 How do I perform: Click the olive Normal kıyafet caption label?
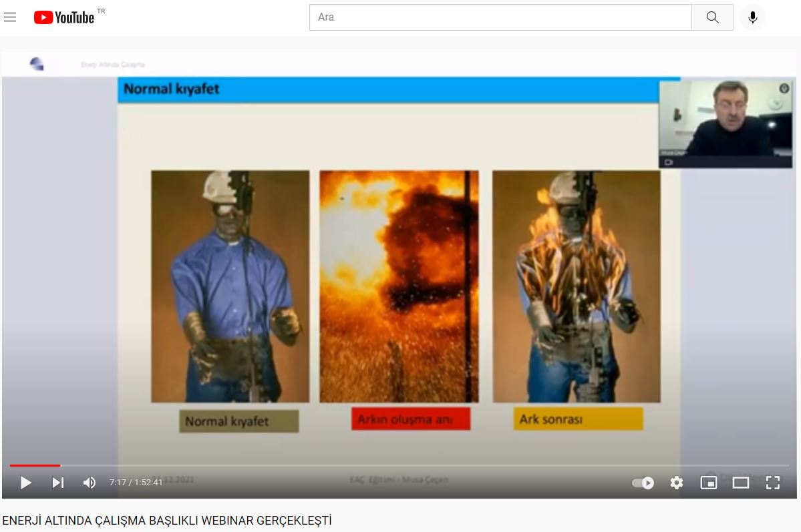tap(238, 421)
